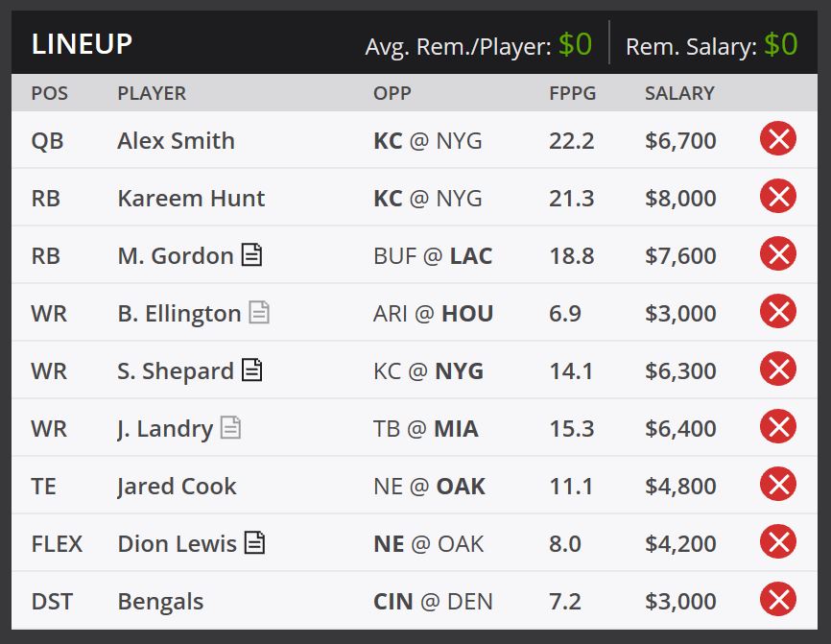Click the SALARY column header
Screen dimensions: 831x644
tap(679, 93)
